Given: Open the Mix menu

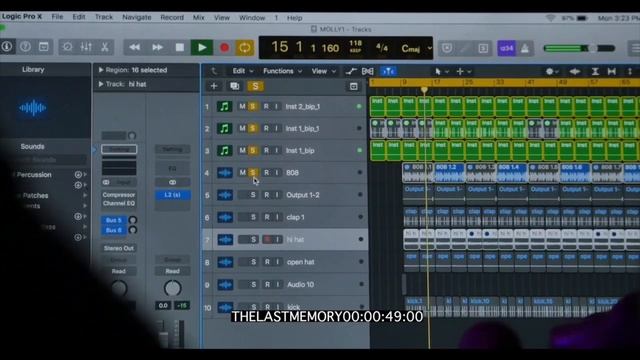Looking at the screenshot, I should coord(198,18).
